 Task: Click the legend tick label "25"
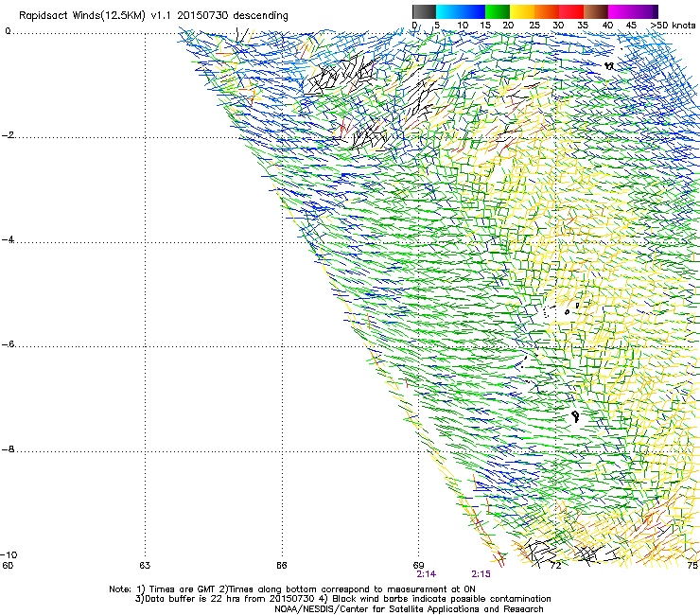(x=534, y=26)
